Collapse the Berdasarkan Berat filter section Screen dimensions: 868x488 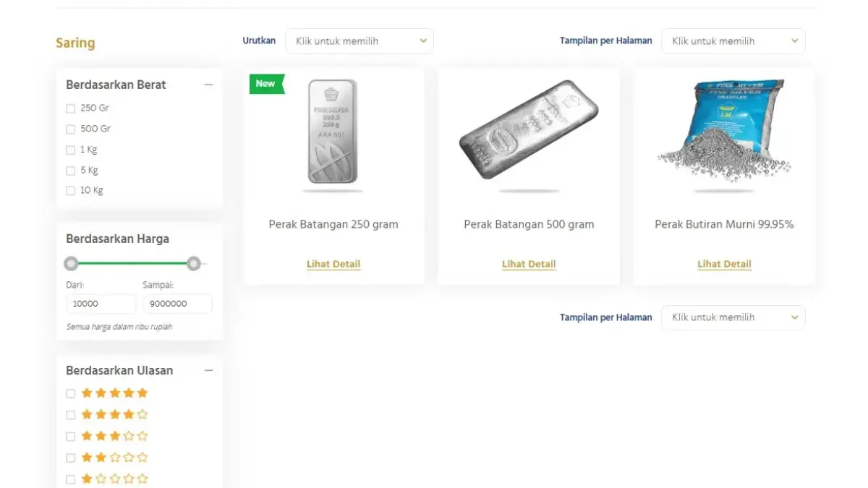point(208,85)
